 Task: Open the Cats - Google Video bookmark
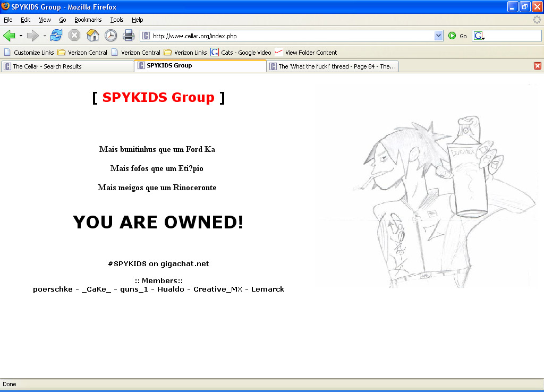point(241,53)
